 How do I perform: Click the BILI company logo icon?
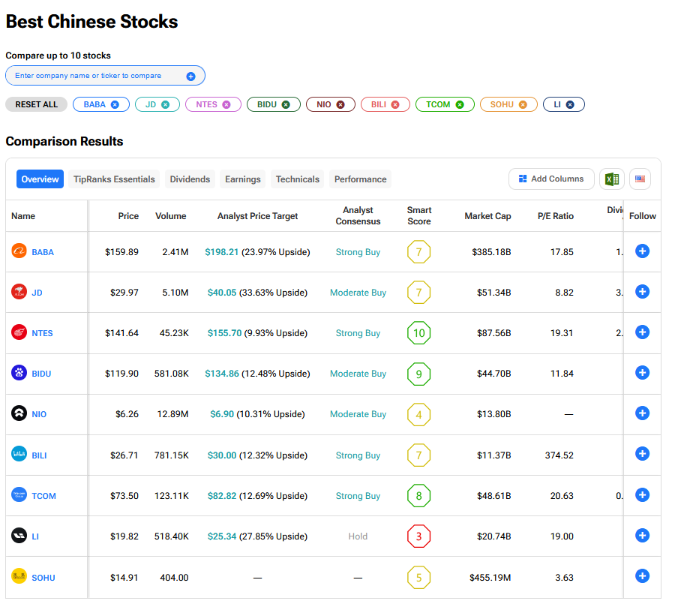pyautogui.click(x=19, y=454)
